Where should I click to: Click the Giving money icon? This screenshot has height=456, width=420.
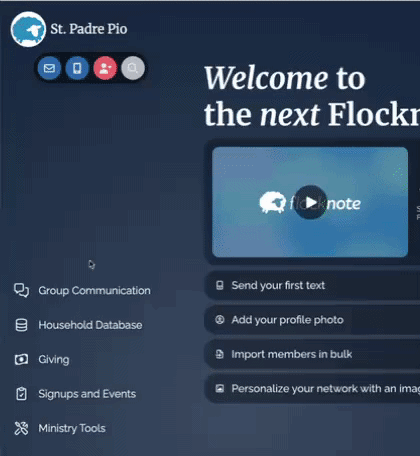[21, 359]
